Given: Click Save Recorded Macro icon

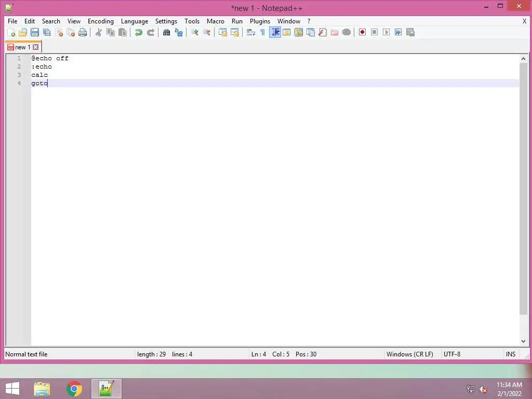Looking at the screenshot, I should tap(410, 32).
